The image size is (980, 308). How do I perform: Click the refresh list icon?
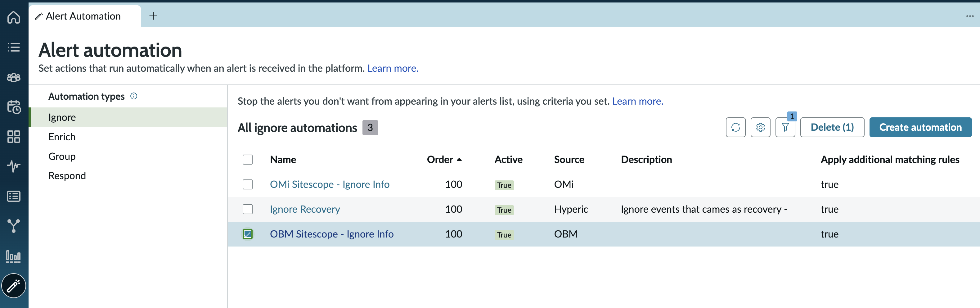(x=735, y=127)
